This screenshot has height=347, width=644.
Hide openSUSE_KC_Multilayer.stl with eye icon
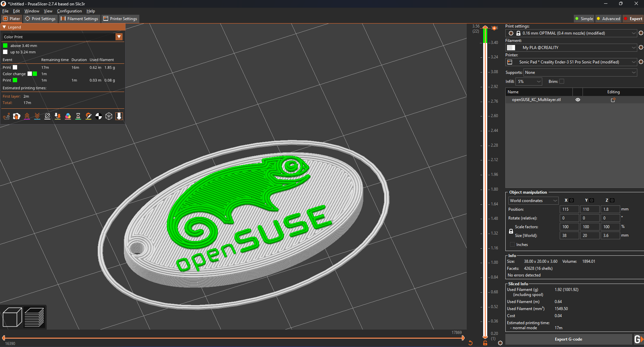[578, 100]
